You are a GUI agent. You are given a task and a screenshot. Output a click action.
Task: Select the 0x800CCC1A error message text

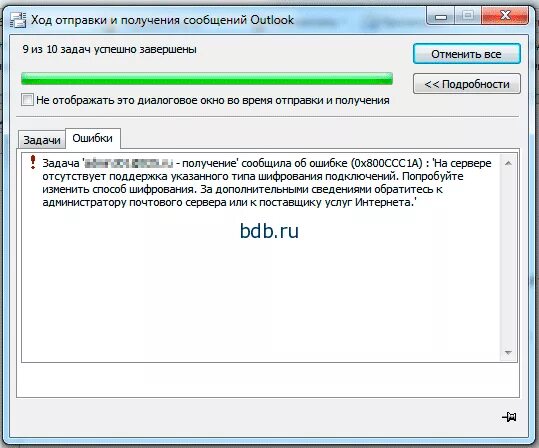(x=267, y=183)
